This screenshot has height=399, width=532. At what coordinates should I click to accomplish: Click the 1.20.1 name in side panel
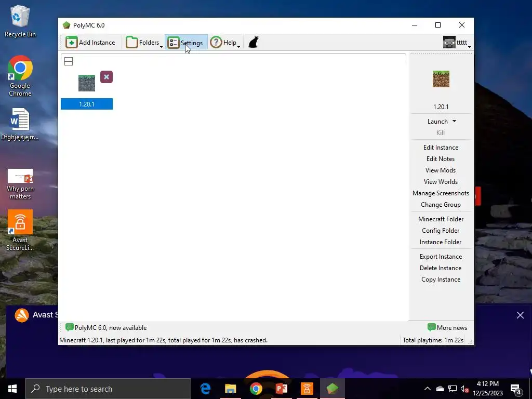click(441, 107)
